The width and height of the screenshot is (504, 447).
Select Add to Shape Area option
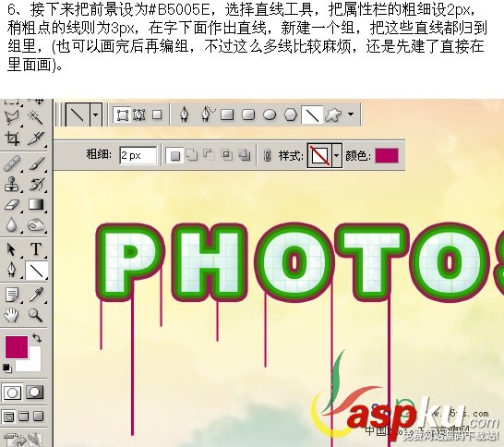click(x=192, y=155)
